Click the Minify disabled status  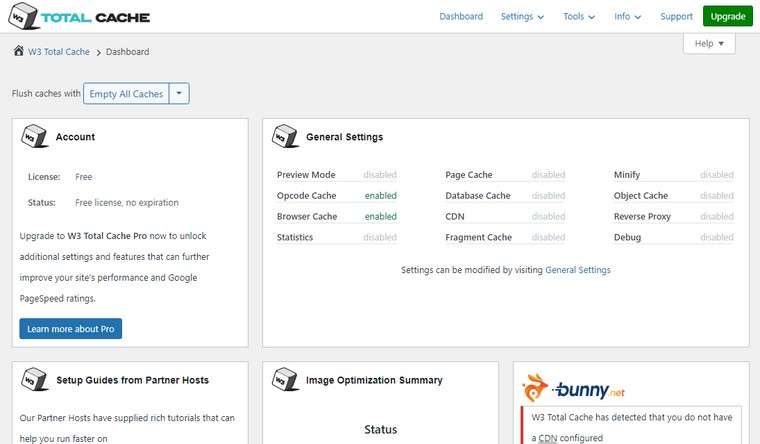[717, 174]
